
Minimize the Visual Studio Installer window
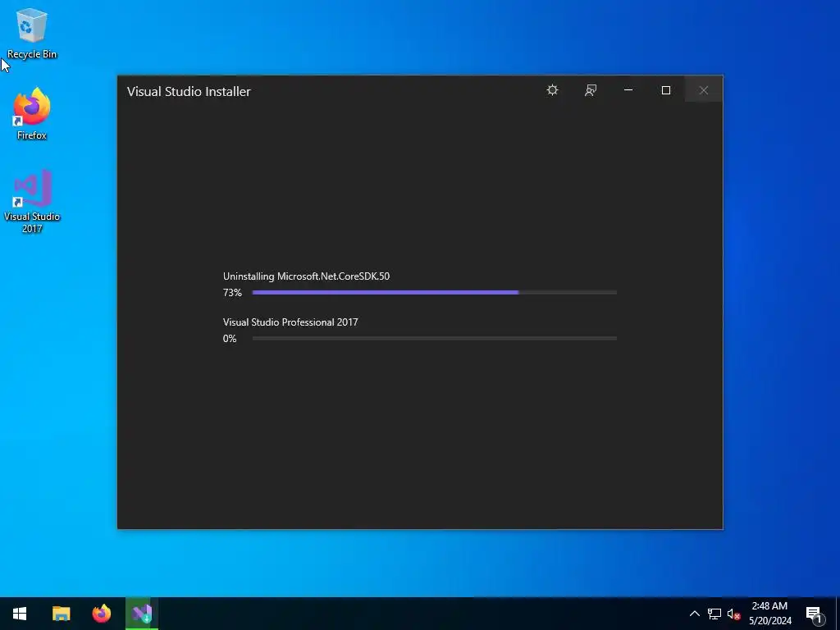point(628,90)
